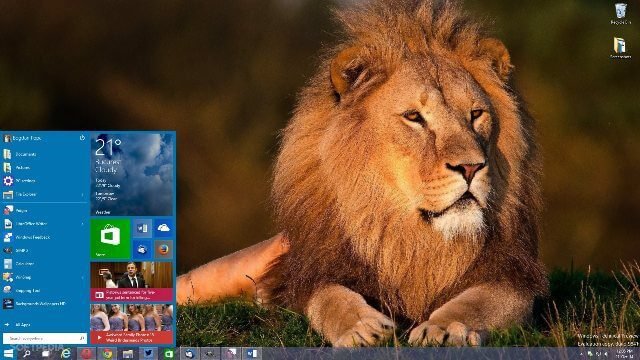Open the Weather live tile
Image resolution: width=640 pixels, height=360 pixels.
131,174
